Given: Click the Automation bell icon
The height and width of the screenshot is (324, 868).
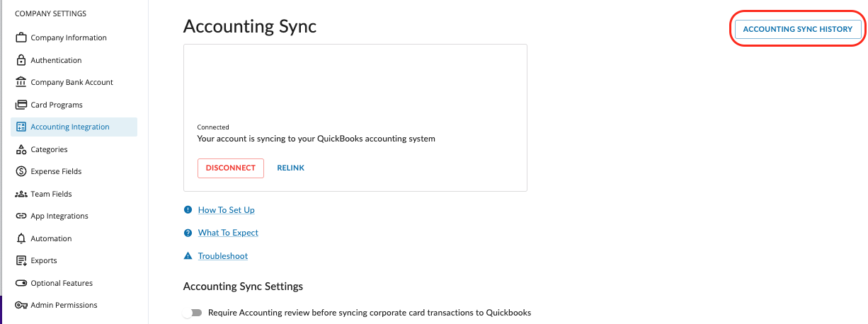Looking at the screenshot, I should tap(21, 238).
